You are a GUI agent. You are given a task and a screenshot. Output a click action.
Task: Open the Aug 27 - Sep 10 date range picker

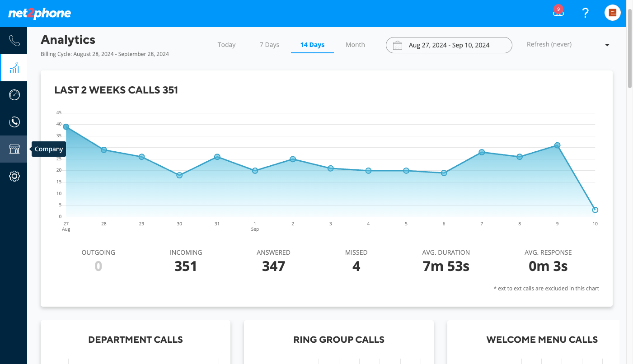(449, 45)
